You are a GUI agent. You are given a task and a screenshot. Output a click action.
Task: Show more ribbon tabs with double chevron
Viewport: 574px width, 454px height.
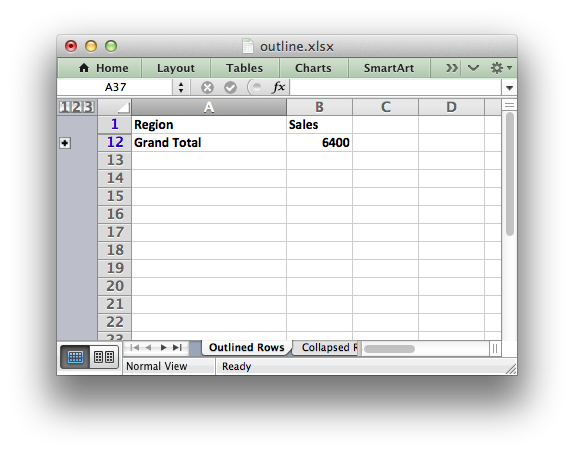click(x=451, y=68)
